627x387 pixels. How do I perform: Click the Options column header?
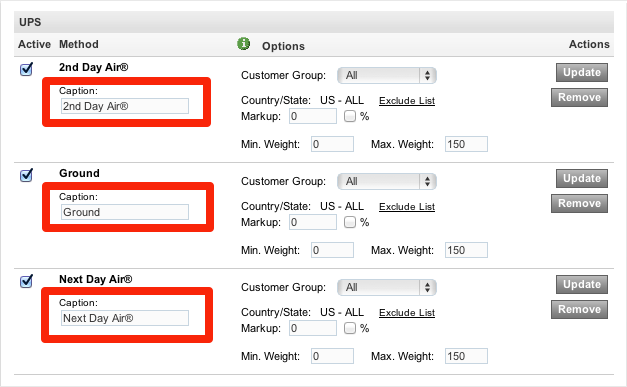point(283,46)
